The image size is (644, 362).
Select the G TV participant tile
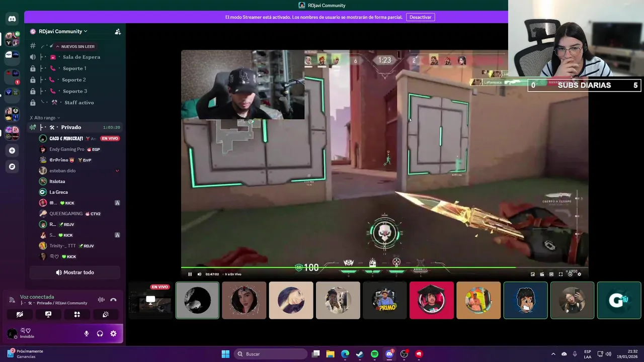pyautogui.click(x=619, y=300)
